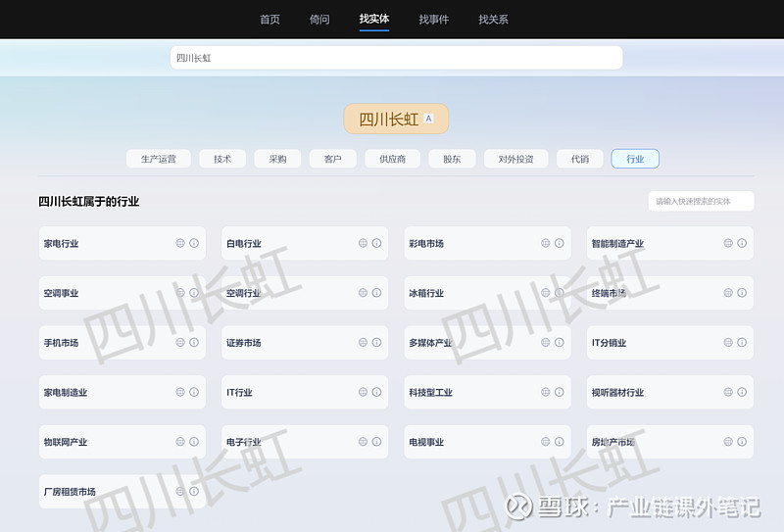This screenshot has height=532, width=784.
Task: Switch to the 客户 category tab
Action: point(333,159)
